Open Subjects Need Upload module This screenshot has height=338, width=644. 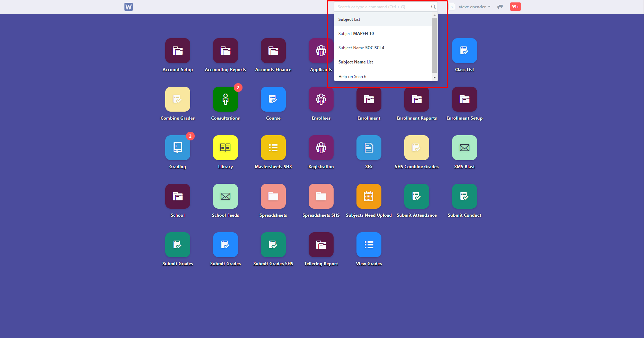click(369, 196)
